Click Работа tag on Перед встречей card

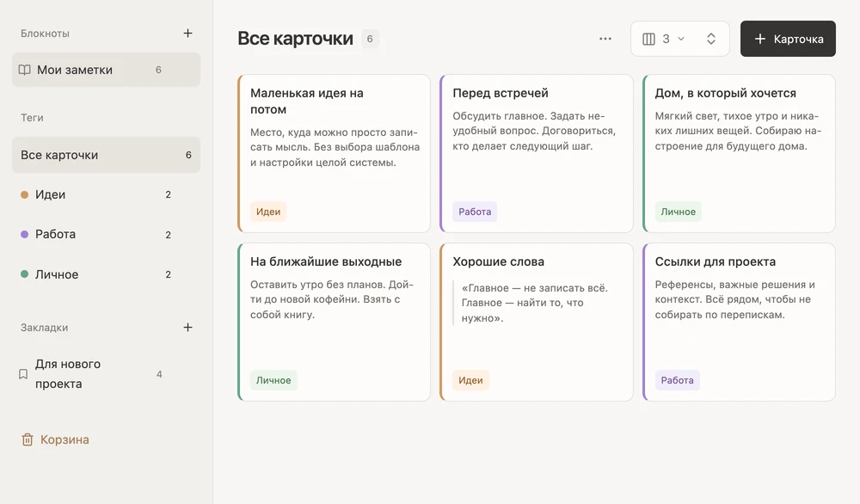[x=475, y=212]
